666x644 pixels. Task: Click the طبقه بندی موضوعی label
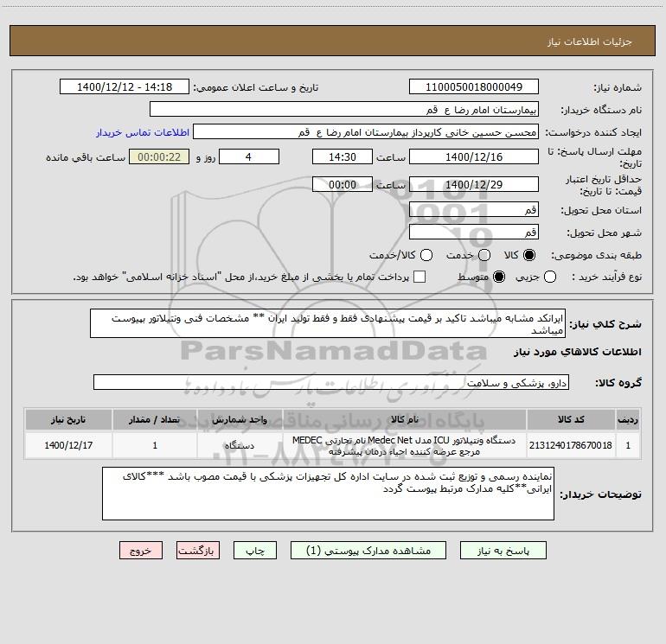(x=596, y=256)
